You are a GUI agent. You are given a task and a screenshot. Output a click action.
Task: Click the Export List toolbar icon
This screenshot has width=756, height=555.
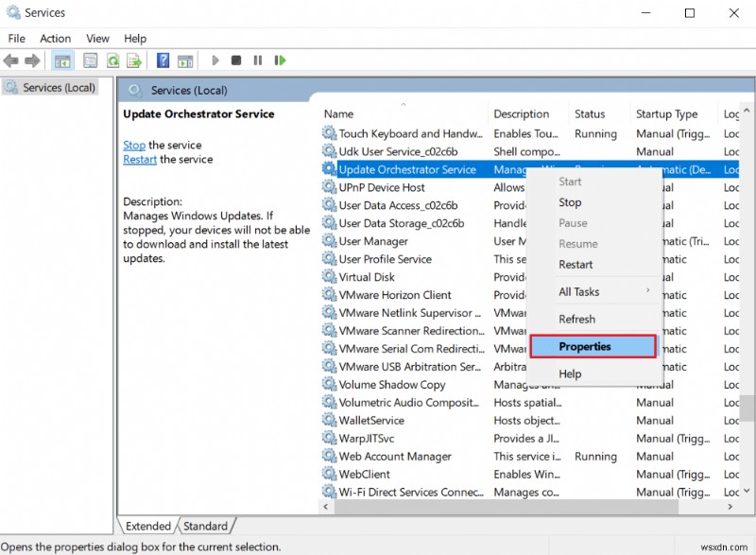pos(133,60)
